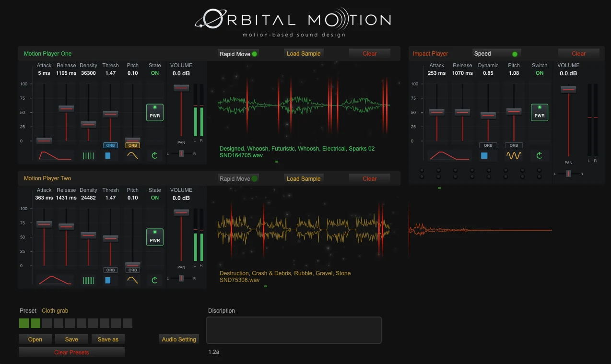This screenshot has height=364, width=611.
Task: Toggle the PWR switch in Impact Player
Action: (540, 112)
